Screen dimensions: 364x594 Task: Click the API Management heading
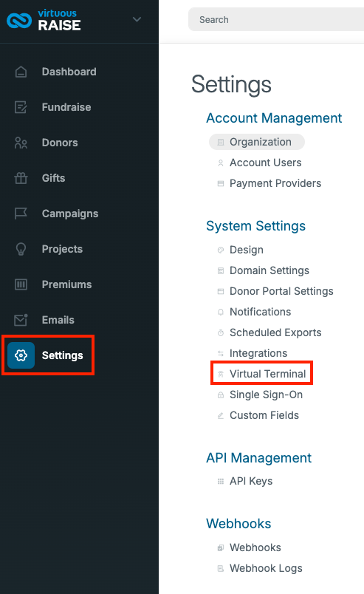(258, 458)
